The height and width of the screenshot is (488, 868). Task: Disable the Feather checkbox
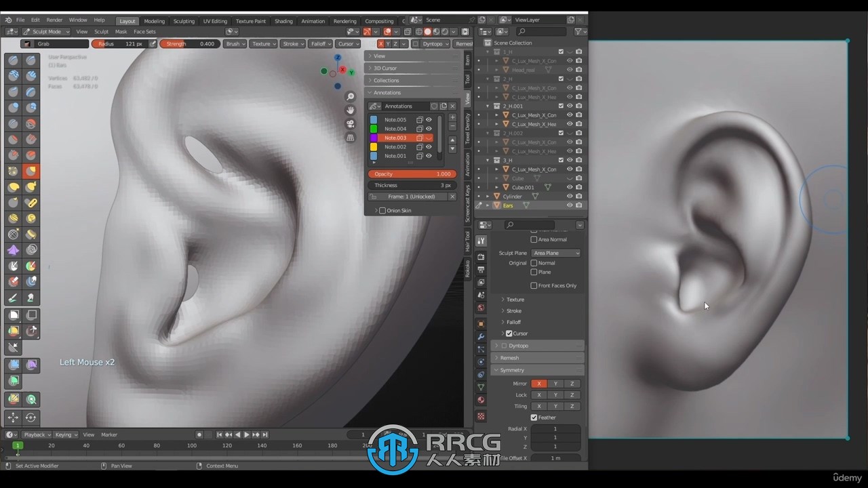534,418
